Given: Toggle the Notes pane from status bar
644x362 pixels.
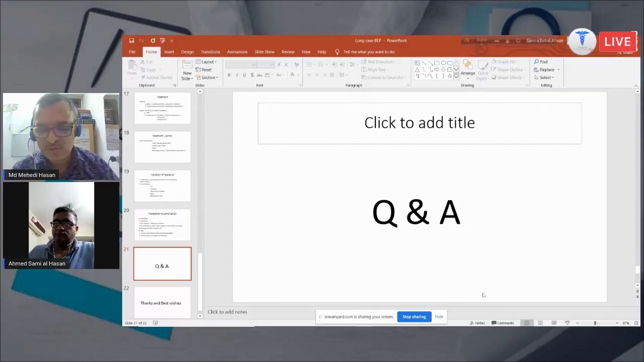Looking at the screenshot, I should [477, 323].
